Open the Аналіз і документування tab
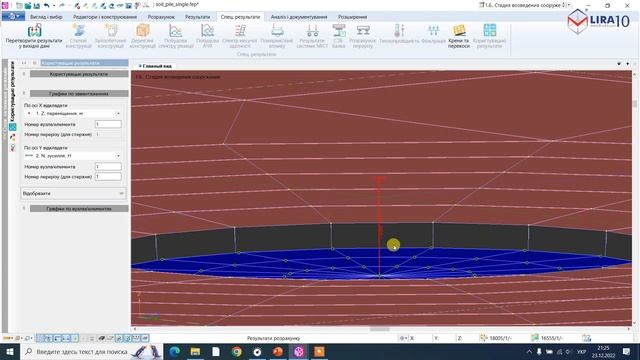 pyautogui.click(x=299, y=17)
